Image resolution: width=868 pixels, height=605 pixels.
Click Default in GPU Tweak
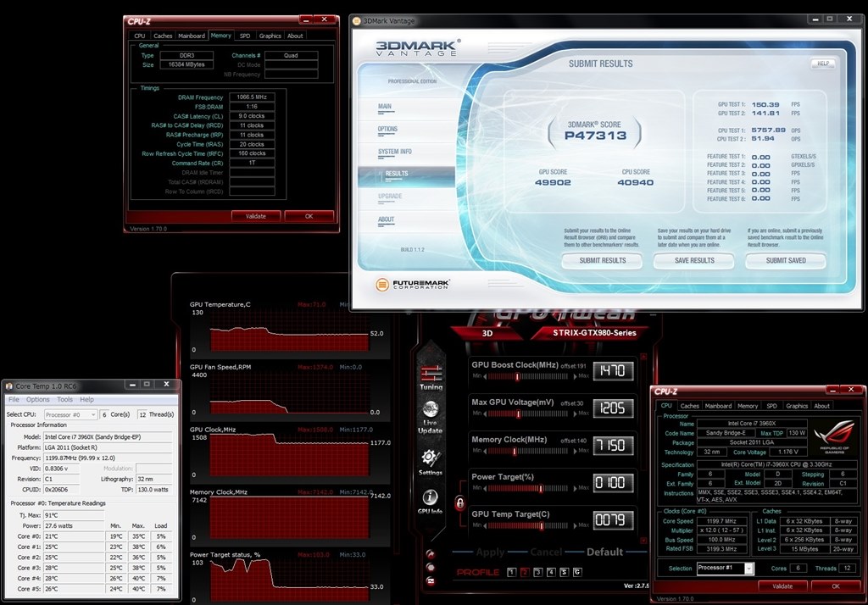click(604, 552)
